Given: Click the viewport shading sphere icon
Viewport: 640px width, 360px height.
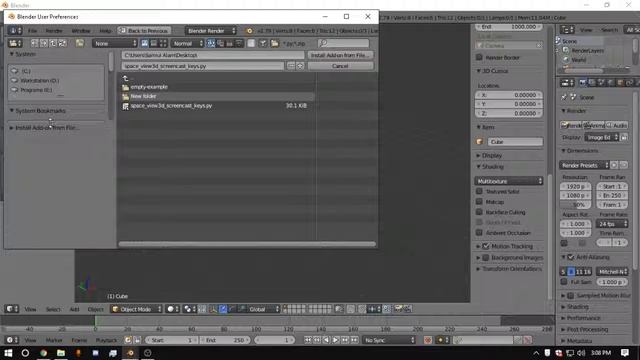Looking at the screenshot, I should coord(171,309).
